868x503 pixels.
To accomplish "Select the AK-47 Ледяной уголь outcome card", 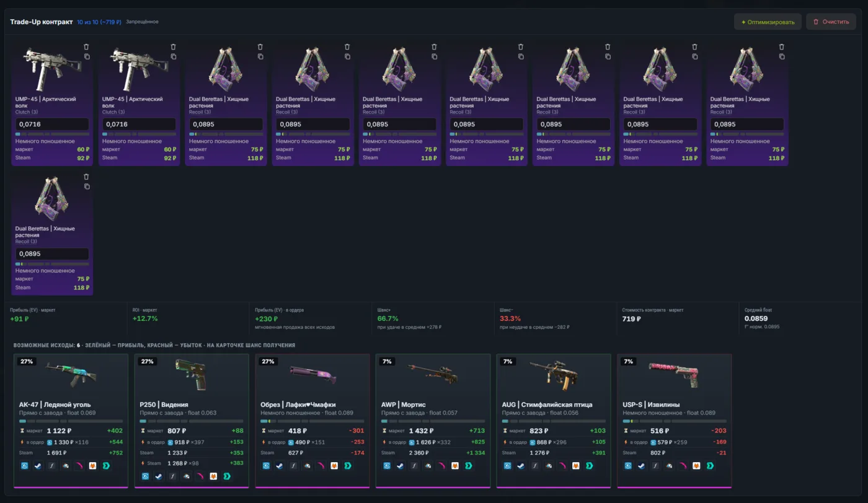I will 71,421.
